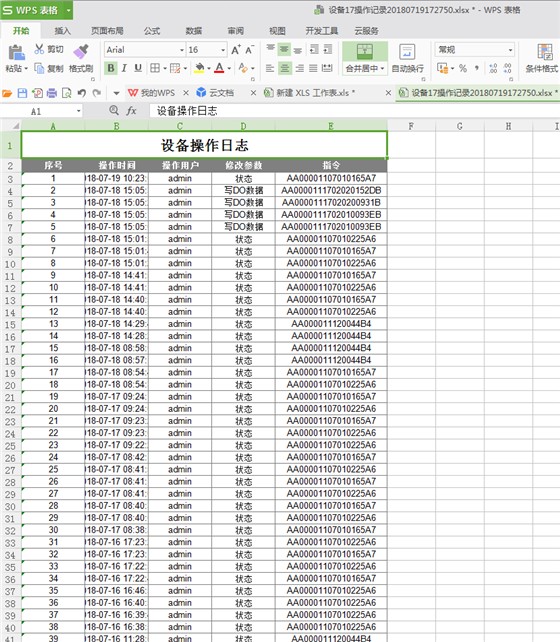Click the Wrap Text icon
The height and width of the screenshot is (642, 560).
coord(407,52)
